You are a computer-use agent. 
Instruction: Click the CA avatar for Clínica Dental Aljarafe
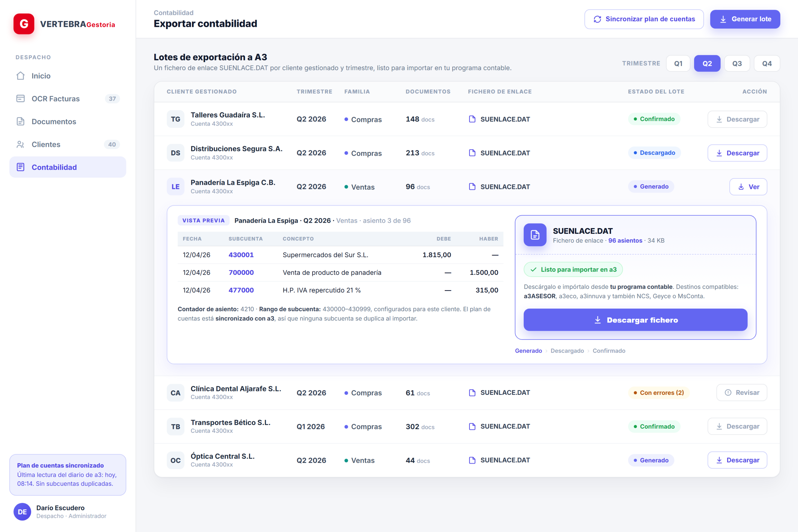tap(175, 393)
